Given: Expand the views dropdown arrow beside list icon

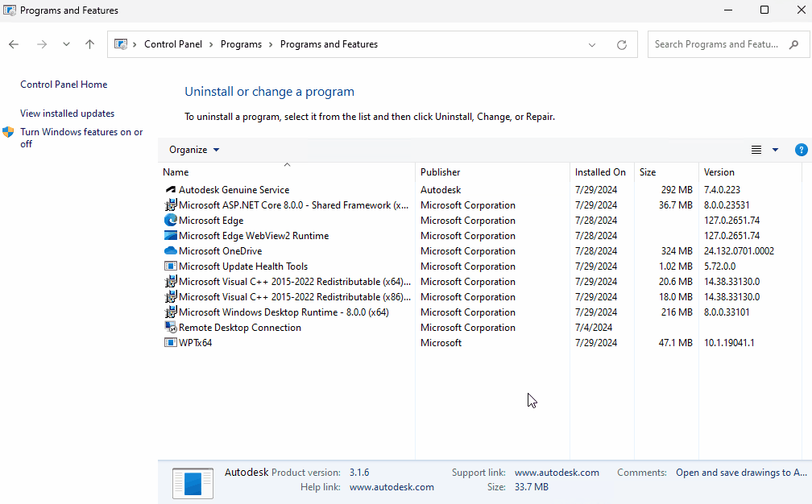Looking at the screenshot, I should tap(774, 149).
